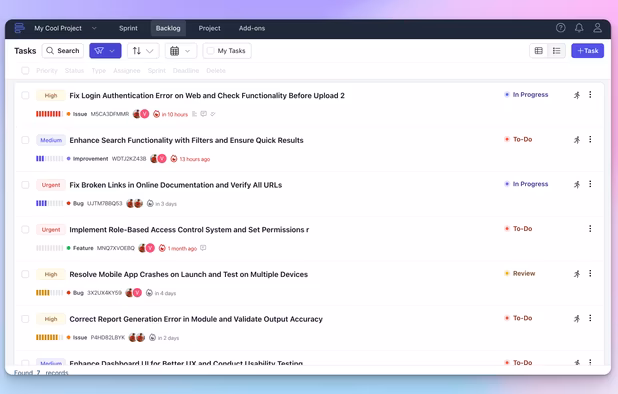Click the Search field
This screenshot has height=394, width=618.
coord(63,50)
